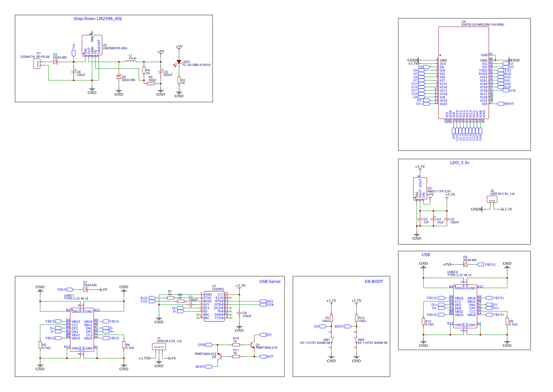Image resolution: width=553 pixels, height=392 pixels.
Task: Select the 'LM2596HVS-ADJ' part name text
Action: pyautogui.click(x=115, y=48)
